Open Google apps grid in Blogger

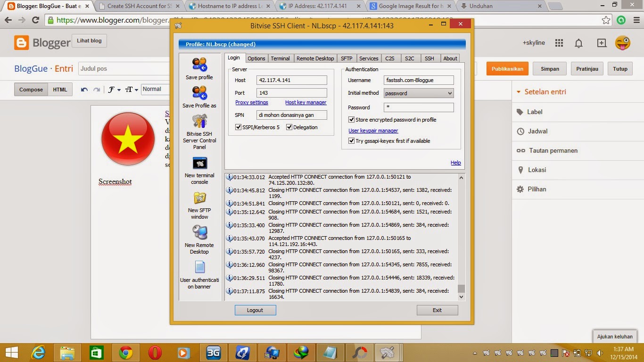[559, 43]
